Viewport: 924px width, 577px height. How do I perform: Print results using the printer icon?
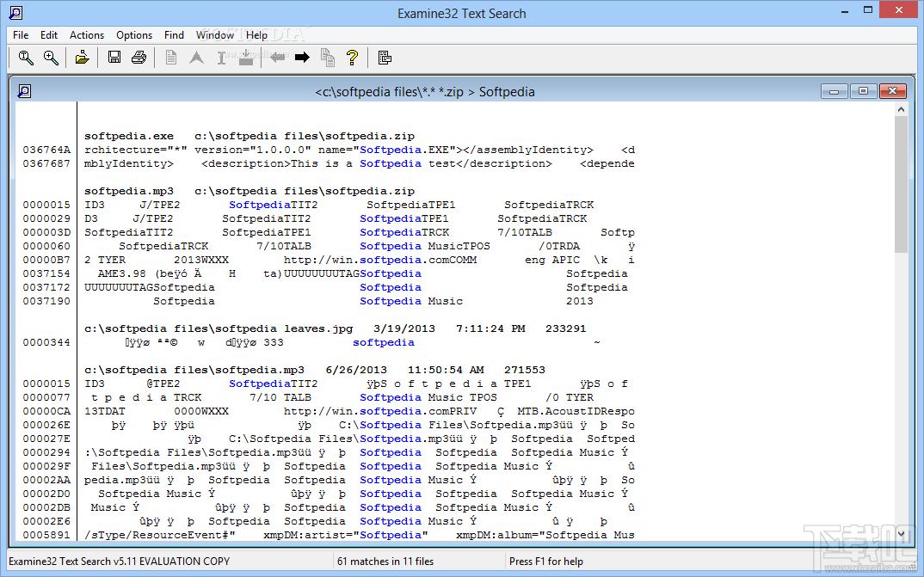[139, 58]
